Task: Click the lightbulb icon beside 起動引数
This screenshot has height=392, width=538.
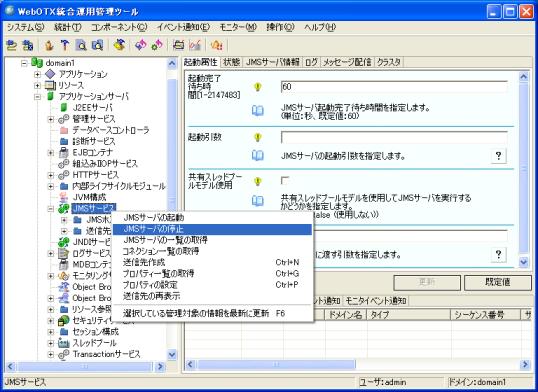Action: (x=258, y=137)
